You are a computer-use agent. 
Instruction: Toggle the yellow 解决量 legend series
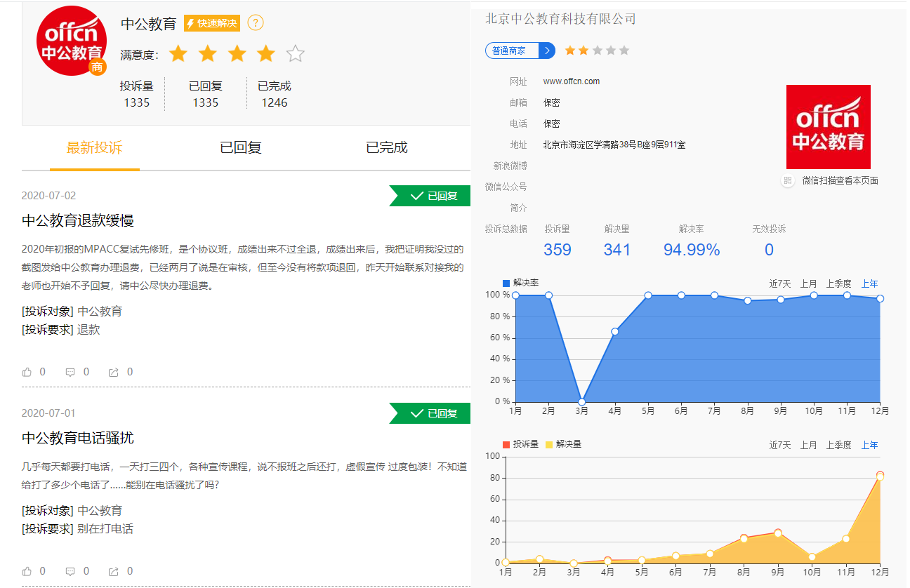(563, 444)
